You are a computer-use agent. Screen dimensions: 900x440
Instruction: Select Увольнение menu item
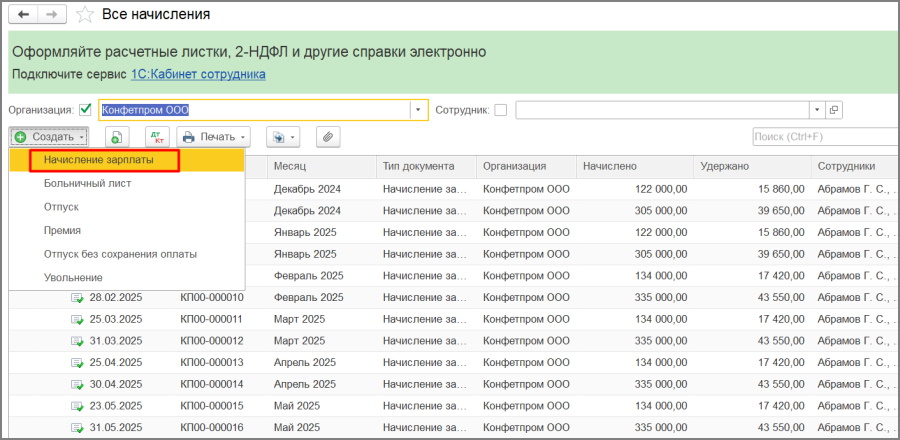[x=127, y=278]
